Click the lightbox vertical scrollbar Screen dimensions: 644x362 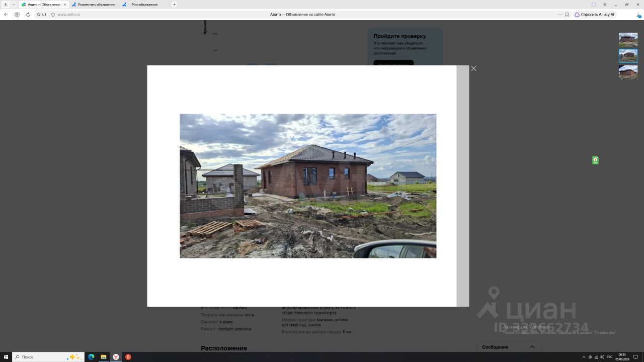(x=463, y=186)
